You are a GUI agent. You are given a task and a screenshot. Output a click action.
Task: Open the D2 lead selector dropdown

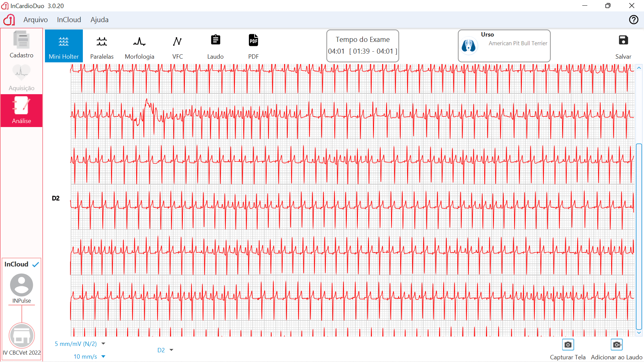point(171,350)
